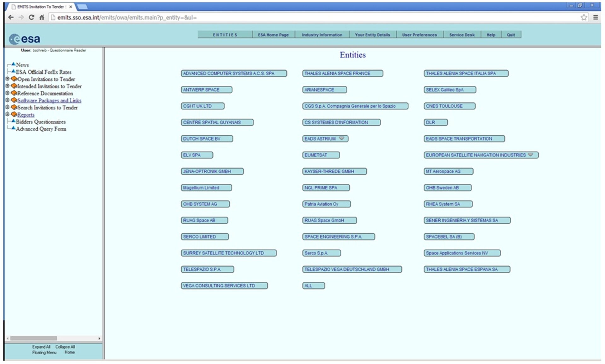The height and width of the screenshot is (364, 605).
Task: Select the EUMETSAT entity button
Action: pyautogui.click(x=321, y=155)
